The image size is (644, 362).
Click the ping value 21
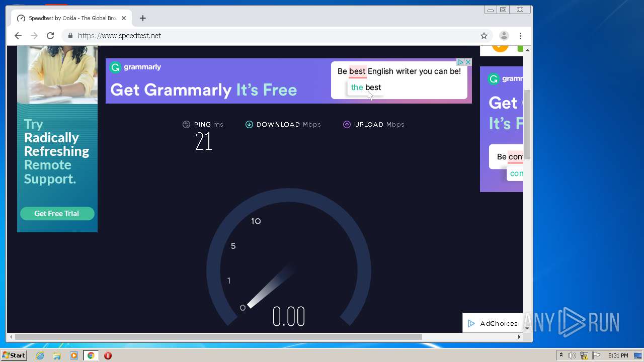pos(204,141)
